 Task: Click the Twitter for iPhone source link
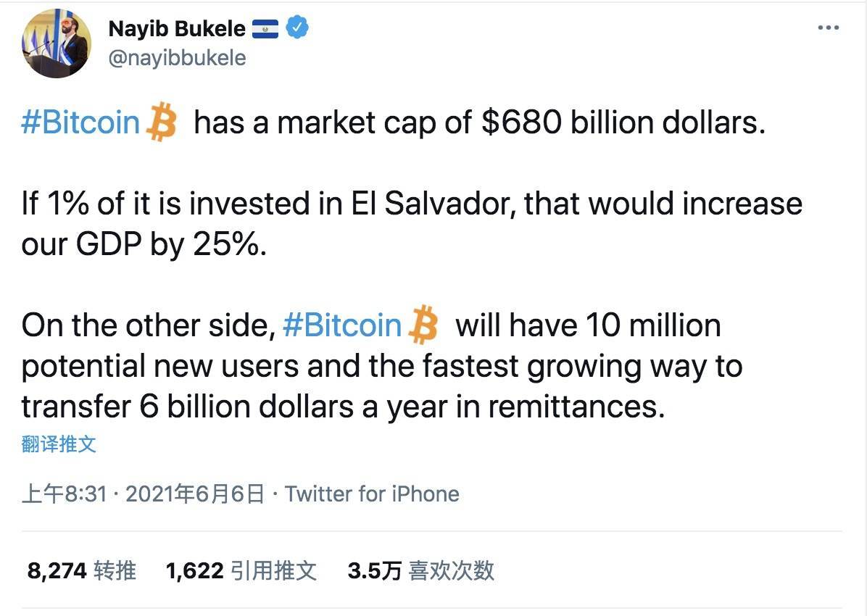click(371, 494)
